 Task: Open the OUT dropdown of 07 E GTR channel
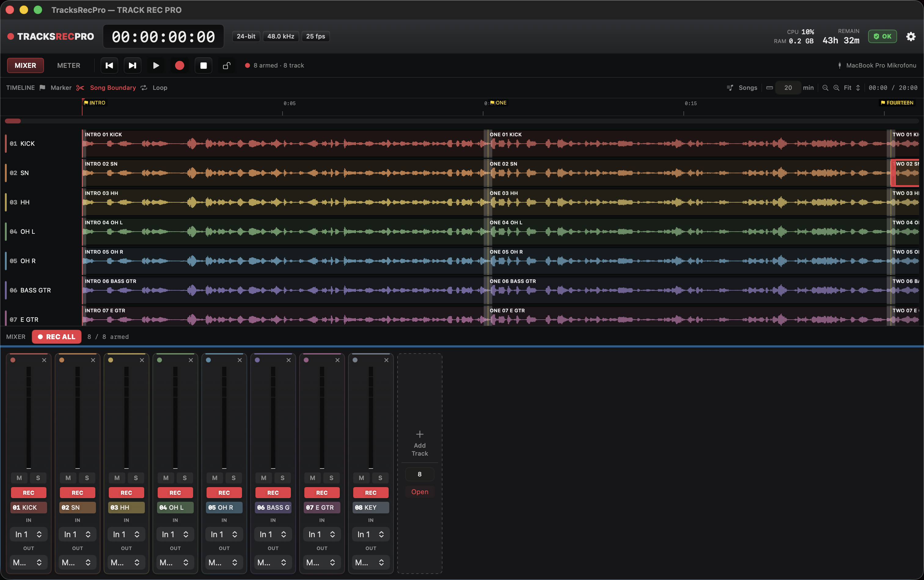322,563
